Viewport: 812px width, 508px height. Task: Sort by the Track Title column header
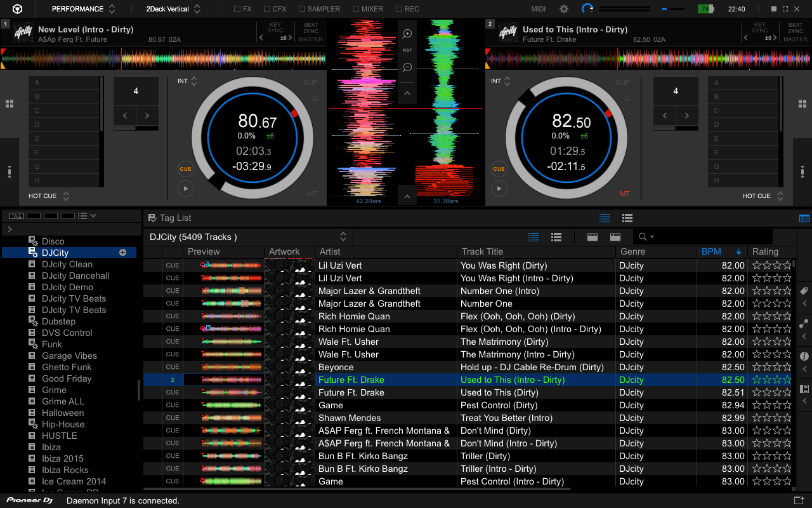click(x=537, y=251)
